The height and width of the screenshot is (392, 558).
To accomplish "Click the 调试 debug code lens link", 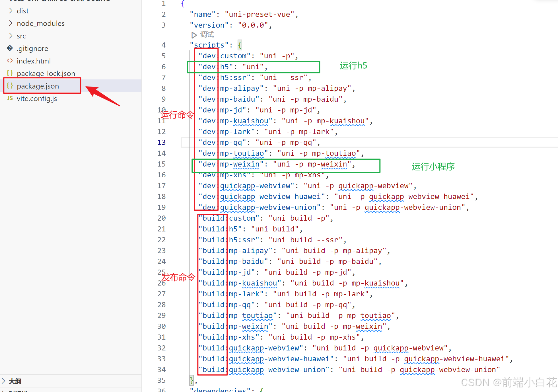I will tap(207, 35).
